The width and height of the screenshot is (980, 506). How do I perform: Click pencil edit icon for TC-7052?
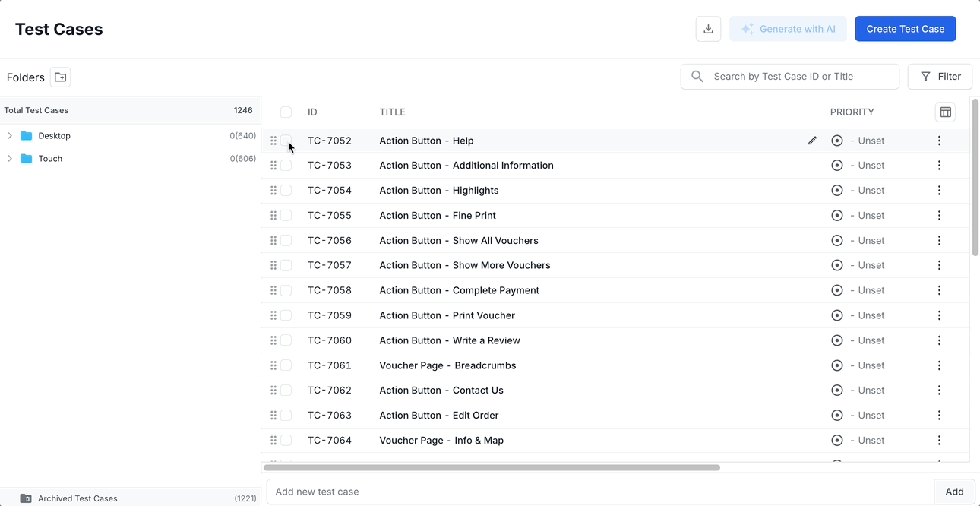(x=812, y=141)
